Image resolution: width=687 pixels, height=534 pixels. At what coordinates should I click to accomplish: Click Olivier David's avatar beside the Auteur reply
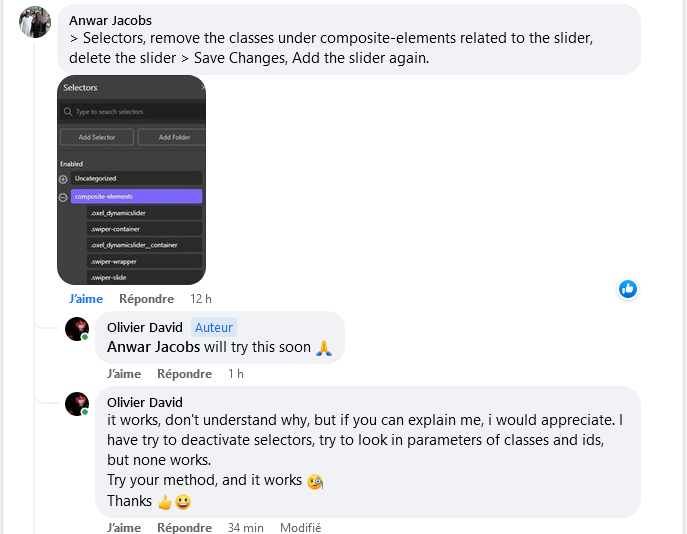tap(77, 329)
